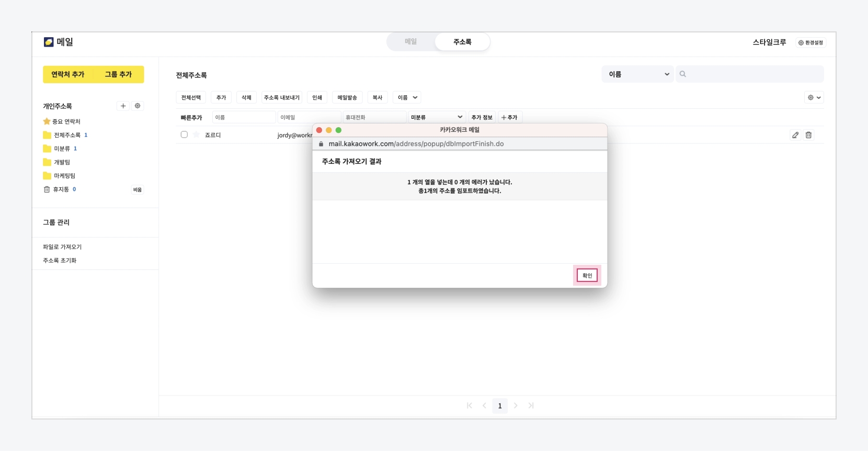Click the trash icon in 죠르디 row
868x451 pixels.
808,135
